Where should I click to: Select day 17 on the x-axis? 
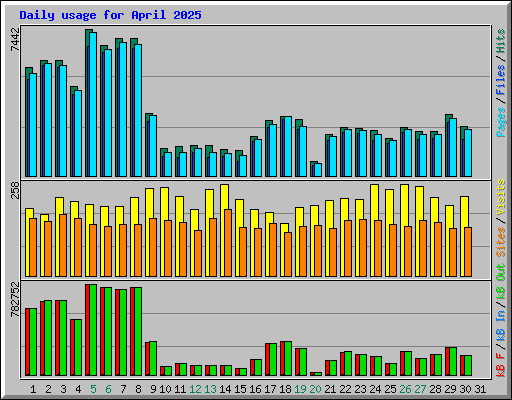point(270,389)
